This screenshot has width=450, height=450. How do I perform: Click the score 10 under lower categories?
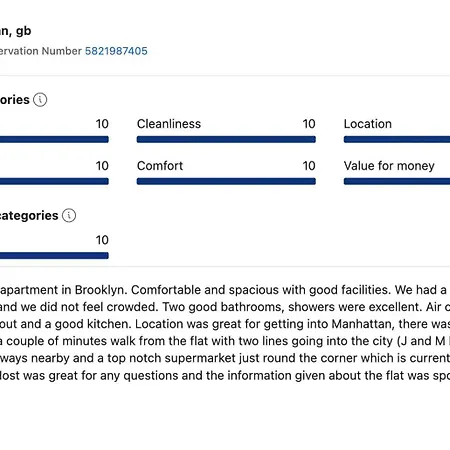(102, 240)
